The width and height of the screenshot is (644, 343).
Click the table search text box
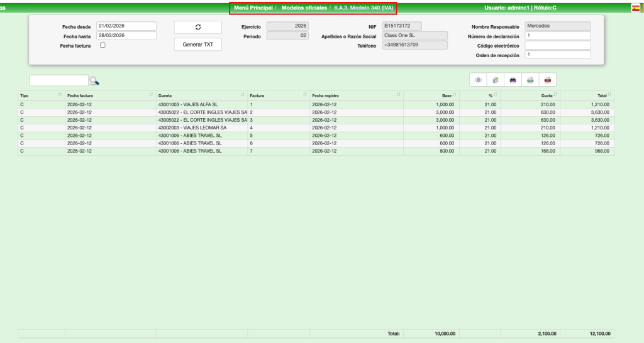[x=58, y=80]
